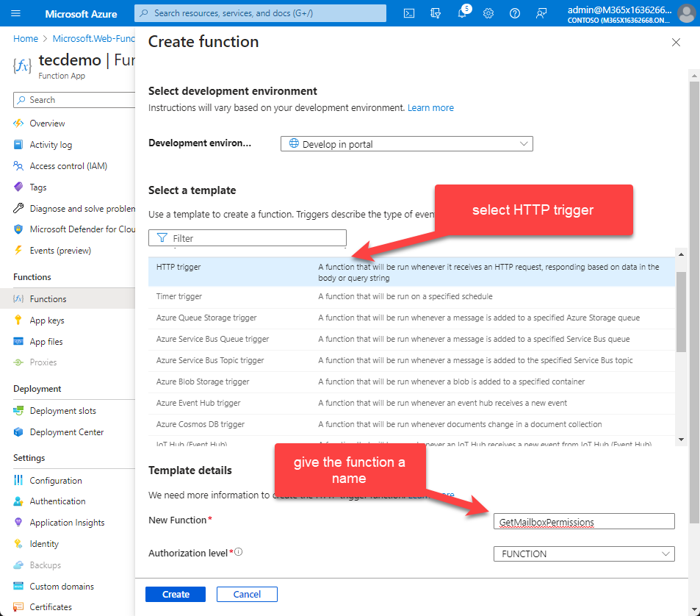Click the Cancel button
The width and height of the screenshot is (700, 616).
[x=247, y=594]
